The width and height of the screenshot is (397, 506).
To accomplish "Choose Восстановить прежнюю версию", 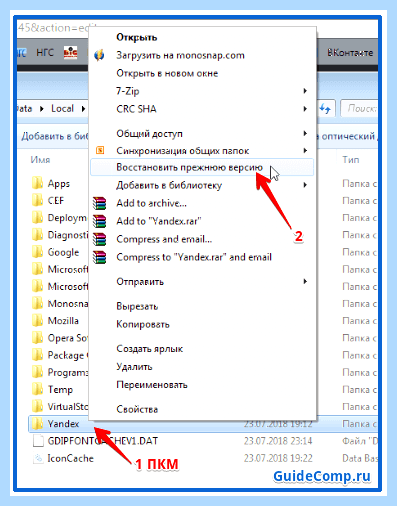I will (202, 167).
